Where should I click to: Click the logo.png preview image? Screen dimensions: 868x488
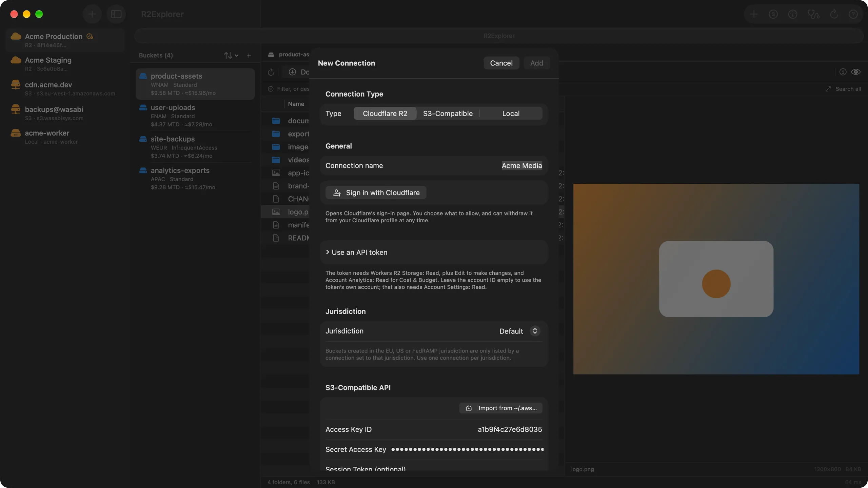[x=716, y=279]
